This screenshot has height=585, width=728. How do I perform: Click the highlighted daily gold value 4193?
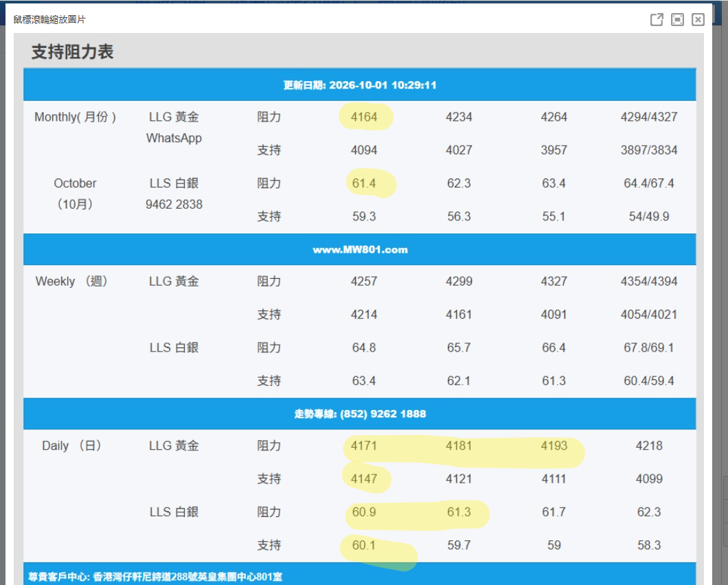[554, 446]
